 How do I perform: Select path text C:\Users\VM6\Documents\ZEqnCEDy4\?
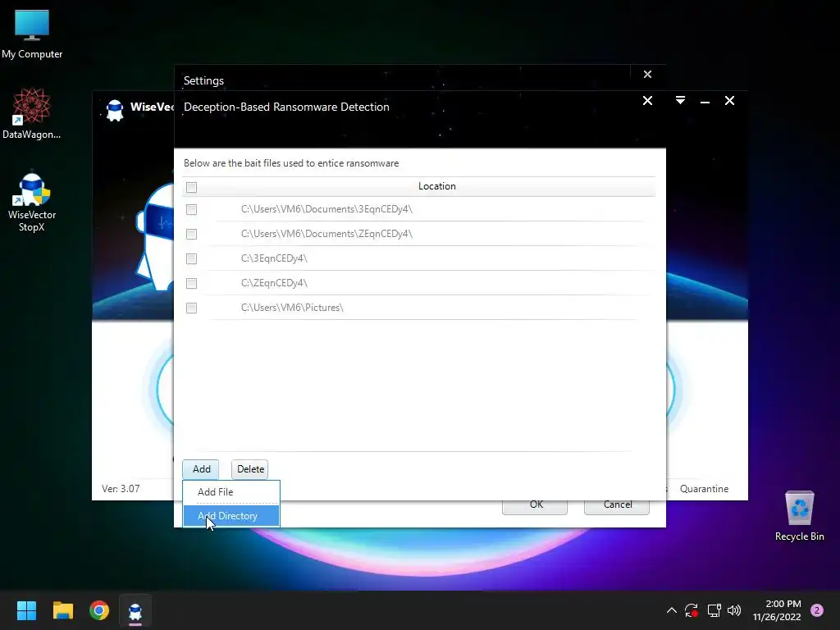click(326, 234)
